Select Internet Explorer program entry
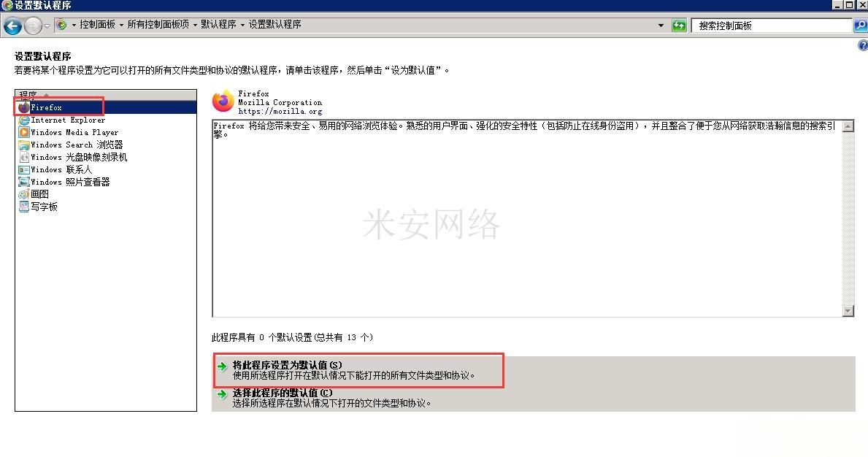Image resolution: width=868 pixels, height=457 pixels. [68, 120]
